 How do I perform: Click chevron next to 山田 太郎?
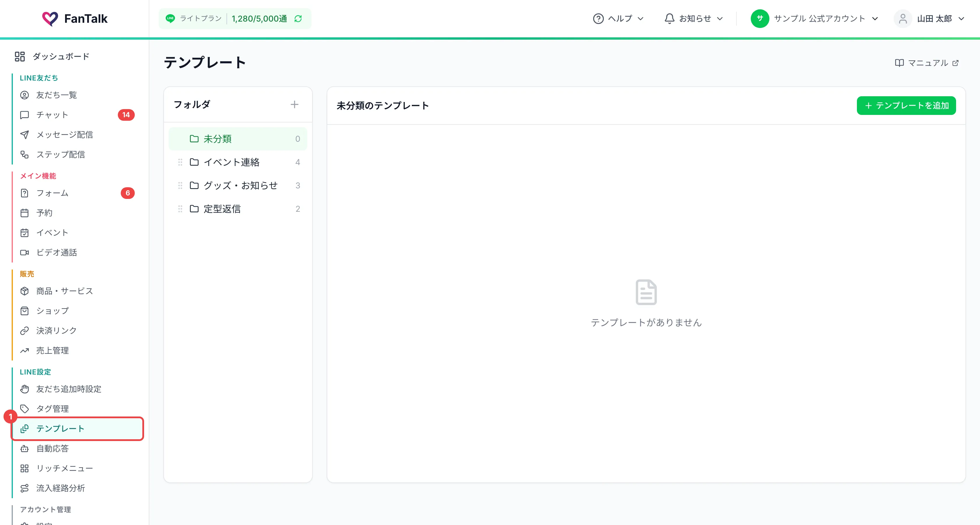click(961, 19)
